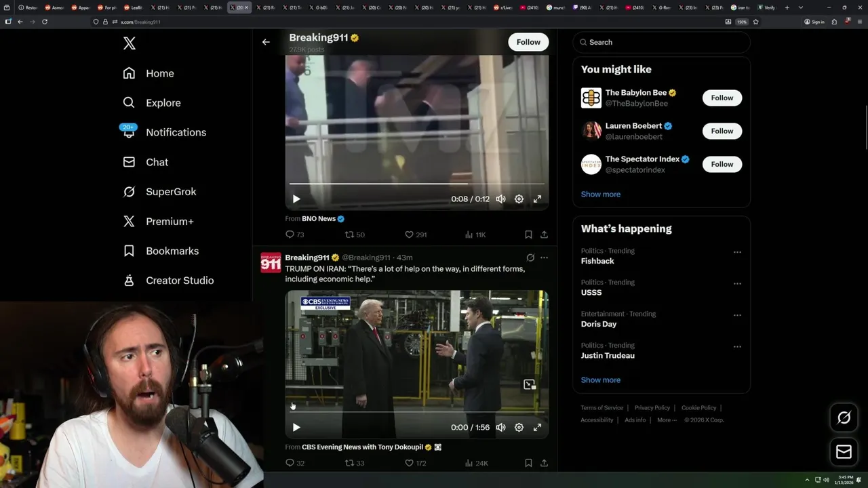Reply to the post with 32 replies

295,463
